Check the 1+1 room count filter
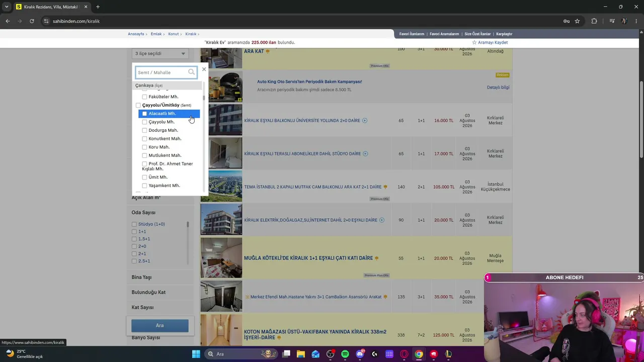The height and width of the screenshot is (362, 644). [134, 232]
